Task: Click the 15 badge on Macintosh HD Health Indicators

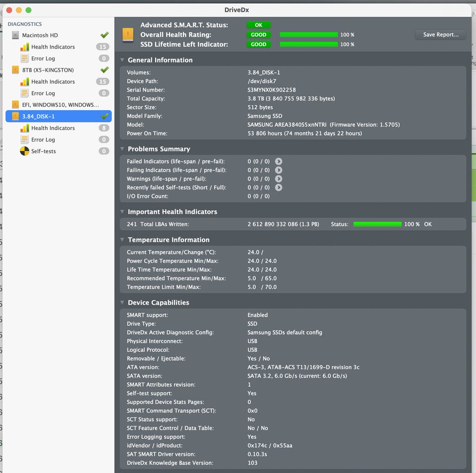Action: (103, 47)
